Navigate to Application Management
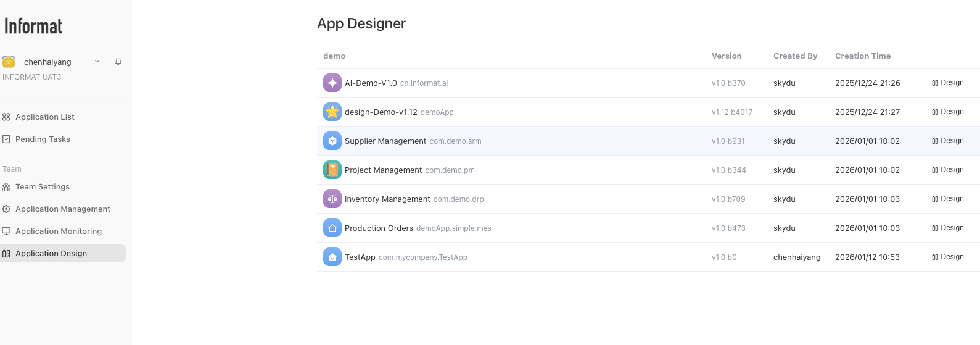 coord(62,209)
